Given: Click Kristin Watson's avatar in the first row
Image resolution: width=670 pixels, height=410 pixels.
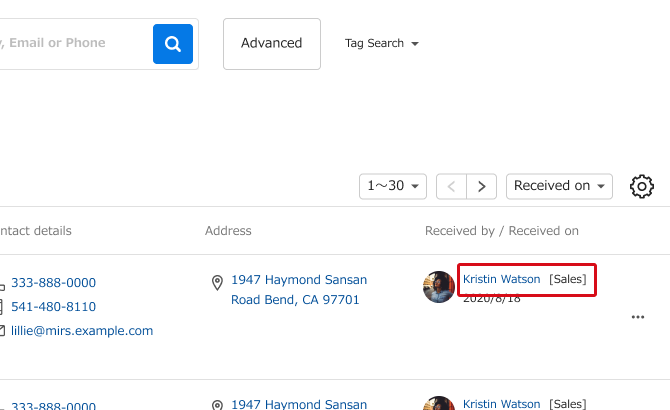Looking at the screenshot, I should [x=439, y=287].
